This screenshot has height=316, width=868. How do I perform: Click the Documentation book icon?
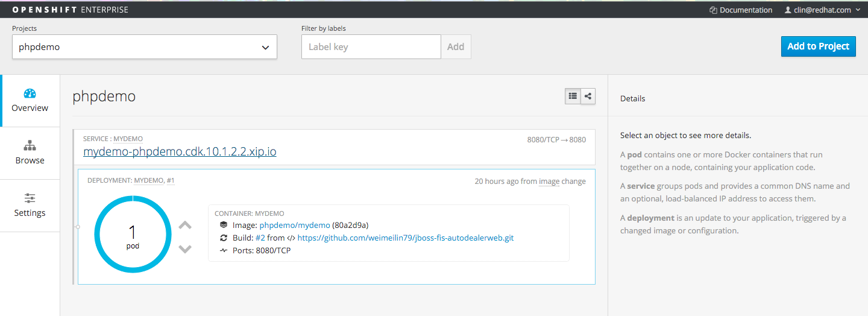pyautogui.click(x=713, y=10)
